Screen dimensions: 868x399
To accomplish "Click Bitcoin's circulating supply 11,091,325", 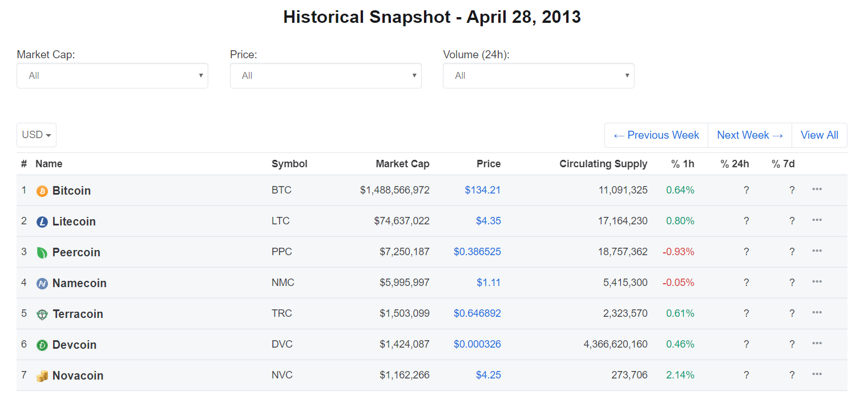I will 623,190.
